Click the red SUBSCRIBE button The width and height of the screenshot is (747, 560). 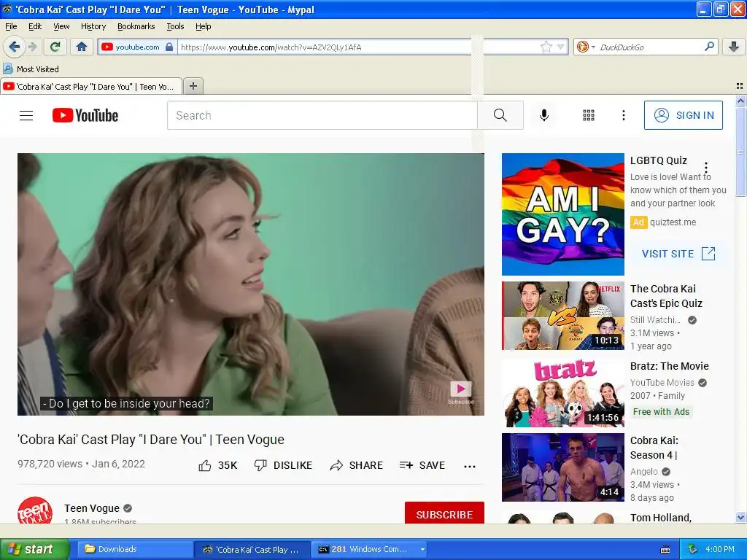(x=444, y=513)
